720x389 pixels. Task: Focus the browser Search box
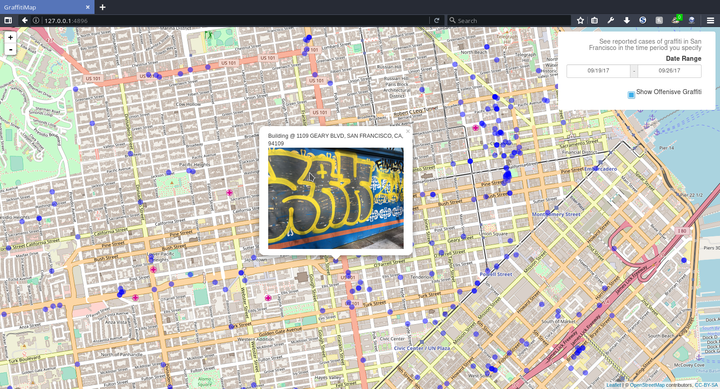510,20
